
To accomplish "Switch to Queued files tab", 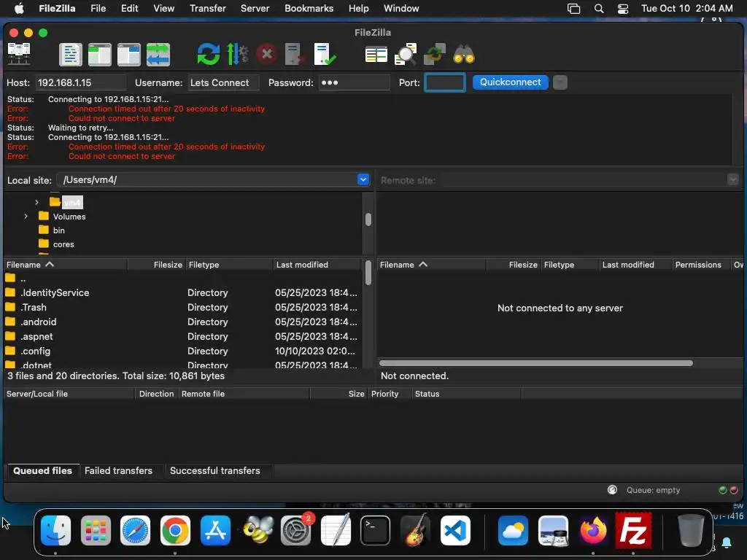I will (42, 470).
